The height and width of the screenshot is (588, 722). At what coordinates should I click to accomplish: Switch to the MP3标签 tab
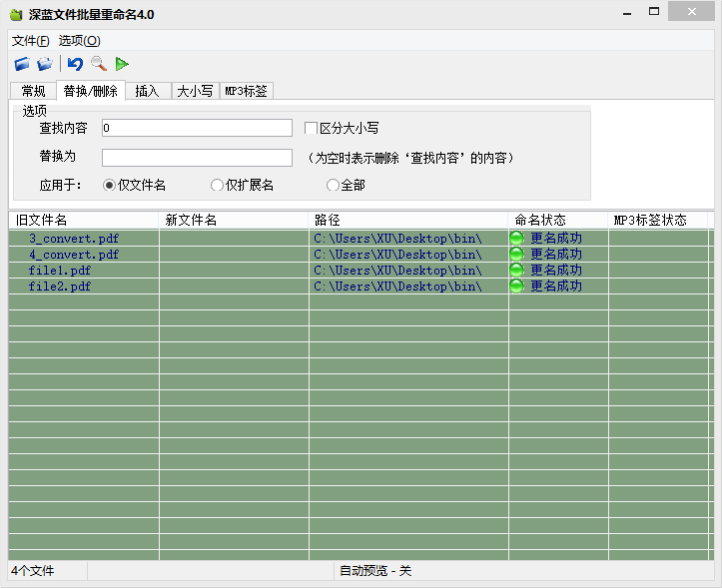pyautogui.click(x=246, y=91)
